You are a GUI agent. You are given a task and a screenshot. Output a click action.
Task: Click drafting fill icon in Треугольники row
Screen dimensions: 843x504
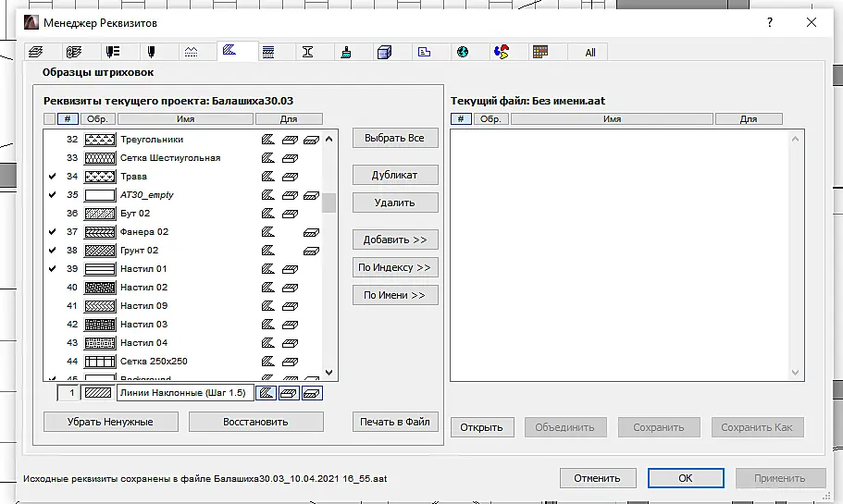268,140
